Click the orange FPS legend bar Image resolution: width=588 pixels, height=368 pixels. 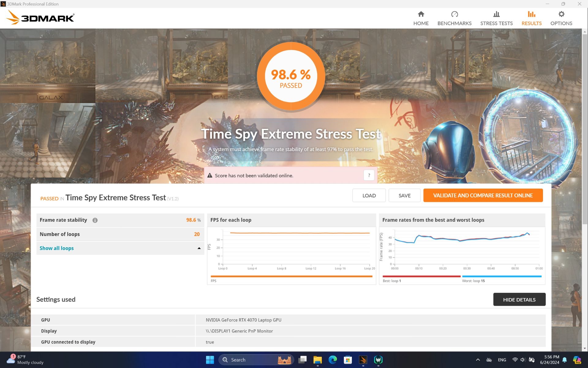click(292, 276)
